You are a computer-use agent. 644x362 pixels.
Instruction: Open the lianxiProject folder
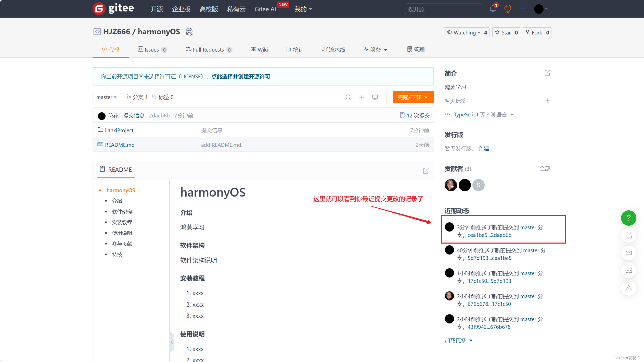click(119, 130)
